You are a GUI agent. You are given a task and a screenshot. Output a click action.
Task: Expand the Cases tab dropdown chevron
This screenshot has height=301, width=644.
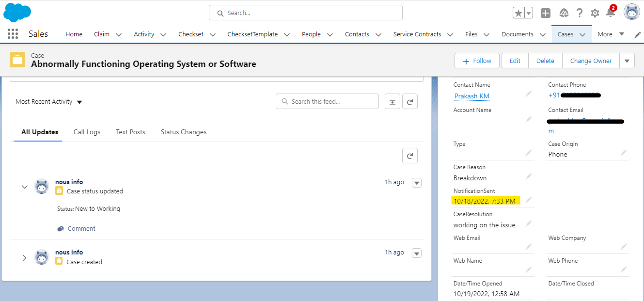coord(582,34)
